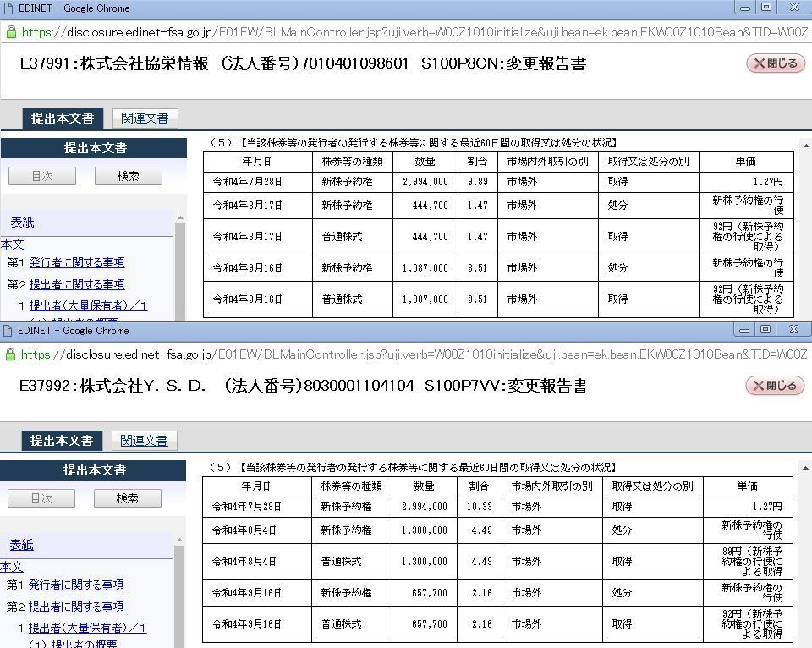Click the page icon in upper window title

click(x=8, y=8)
